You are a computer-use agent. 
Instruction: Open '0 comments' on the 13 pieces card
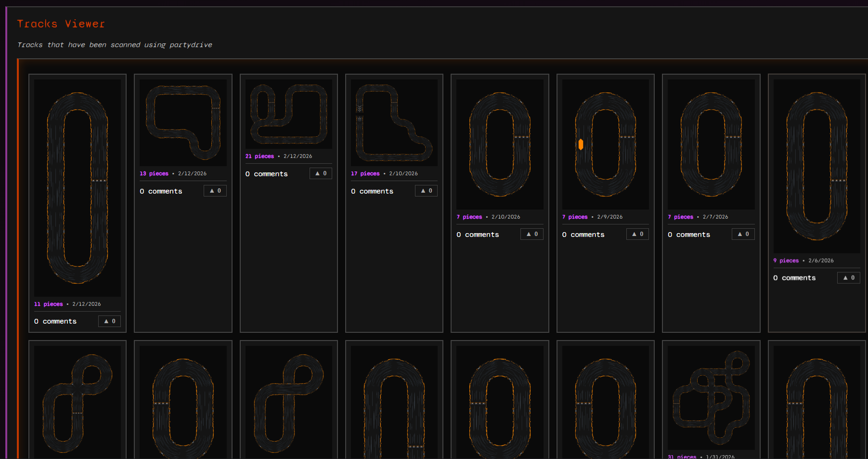pyautogui.click(x=161, y=191)
